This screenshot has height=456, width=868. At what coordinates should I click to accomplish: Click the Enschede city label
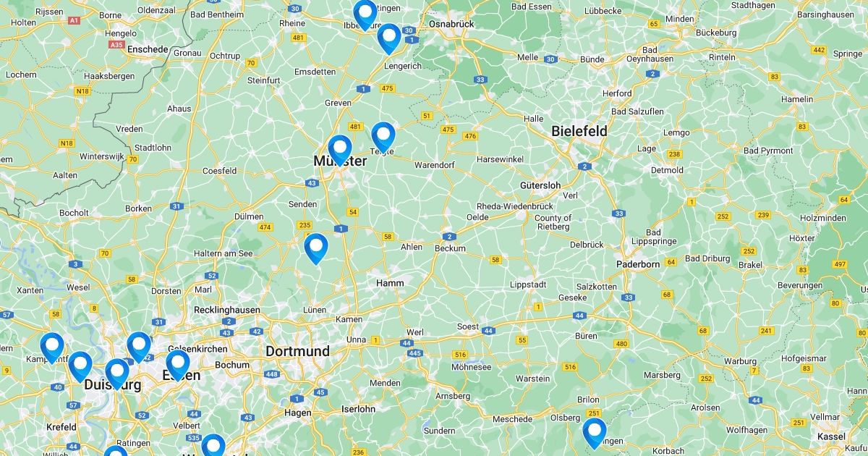tap(148, 50)
